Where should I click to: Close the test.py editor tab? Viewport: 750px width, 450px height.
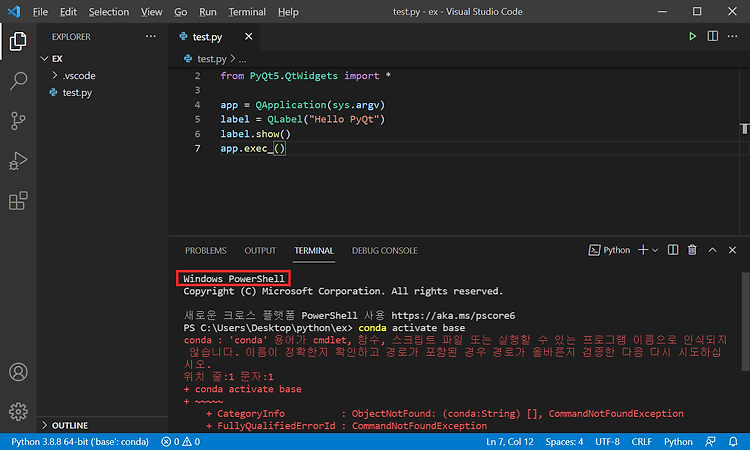pyautogui.click(x=248, y=36)
